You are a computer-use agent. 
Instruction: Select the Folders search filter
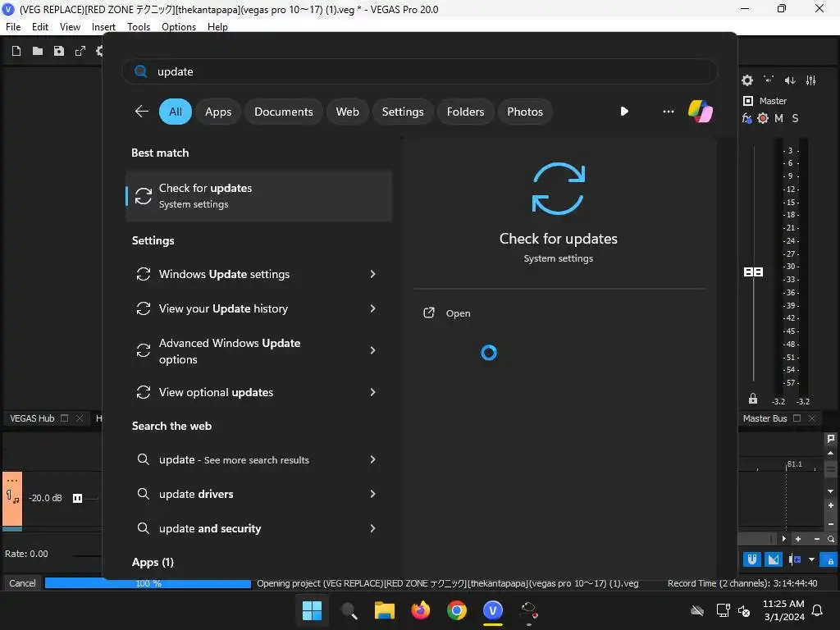coord(465,112)
